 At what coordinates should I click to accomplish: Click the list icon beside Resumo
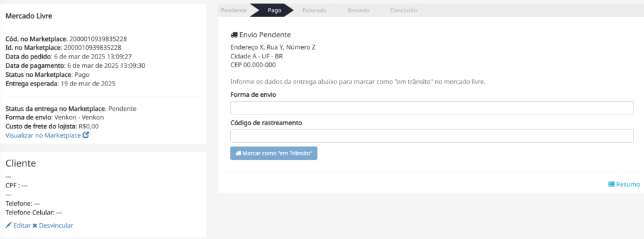[611, 184]
